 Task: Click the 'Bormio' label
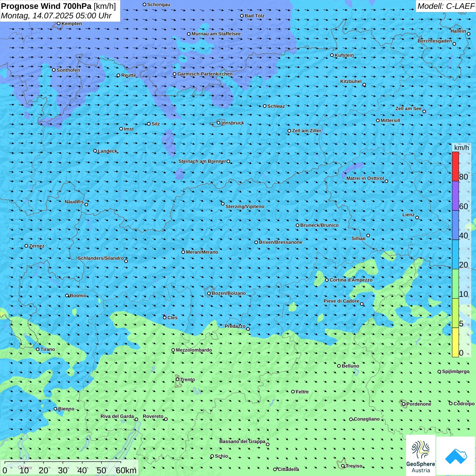point(78,295)
